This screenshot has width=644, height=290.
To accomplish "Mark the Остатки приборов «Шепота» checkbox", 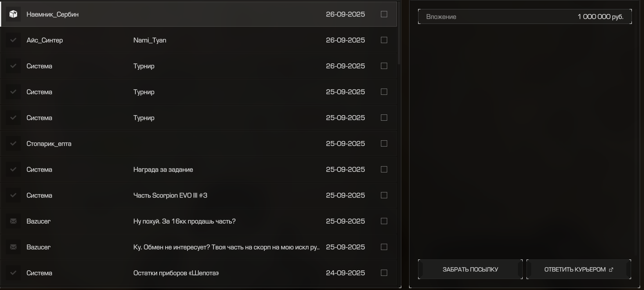I will [384, 273].
